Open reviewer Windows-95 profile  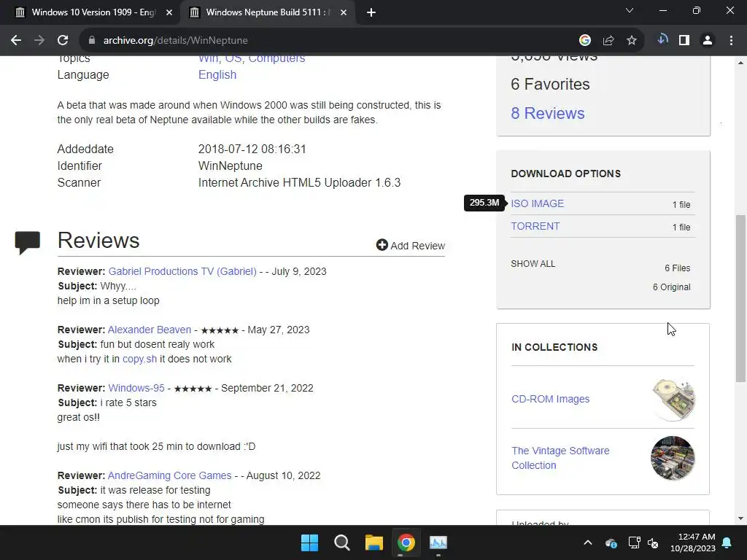136,388
